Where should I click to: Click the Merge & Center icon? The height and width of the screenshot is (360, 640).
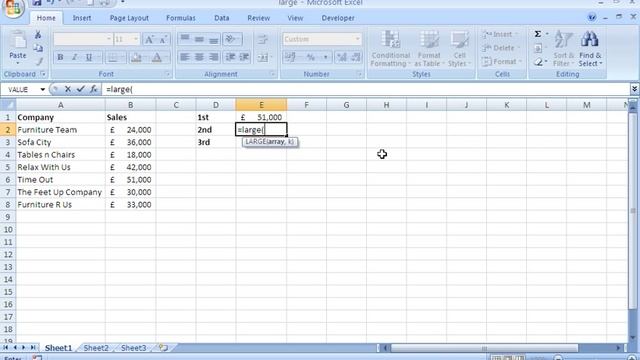click(x=263, y=58)
